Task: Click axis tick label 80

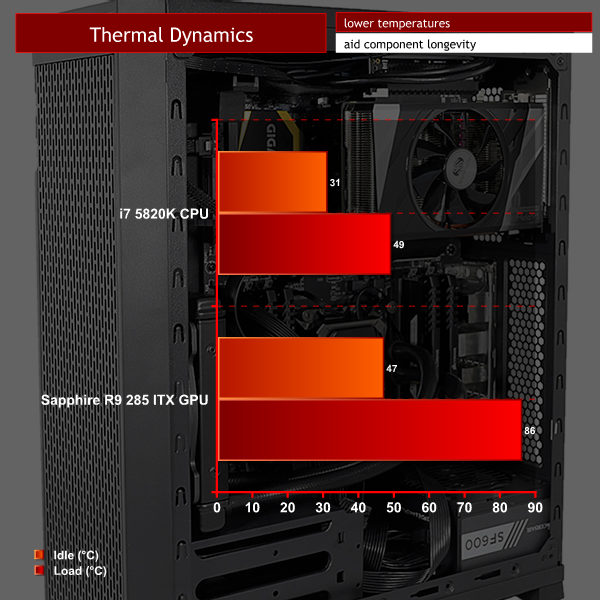Action: [500, 508]
